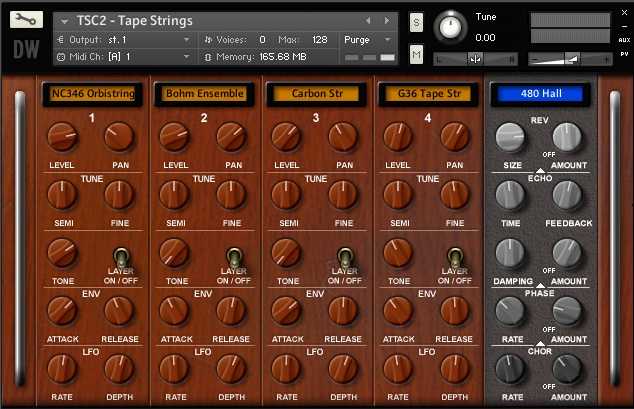The height and width of the screenshot is (409, 634).
Task: Click the 480 Hall reverb preset button
Action: [x=538, y=94]
